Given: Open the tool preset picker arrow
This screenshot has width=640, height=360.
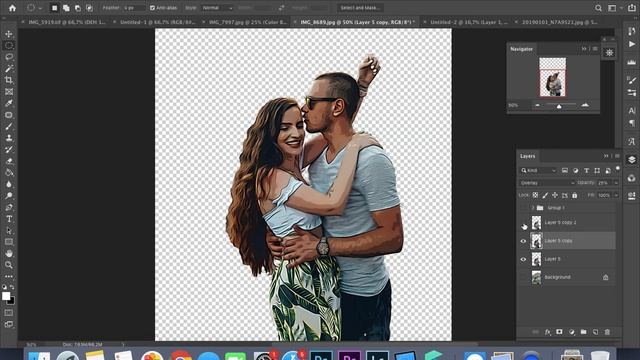Looking at the screenshot, I should click(x=40, y=8).
